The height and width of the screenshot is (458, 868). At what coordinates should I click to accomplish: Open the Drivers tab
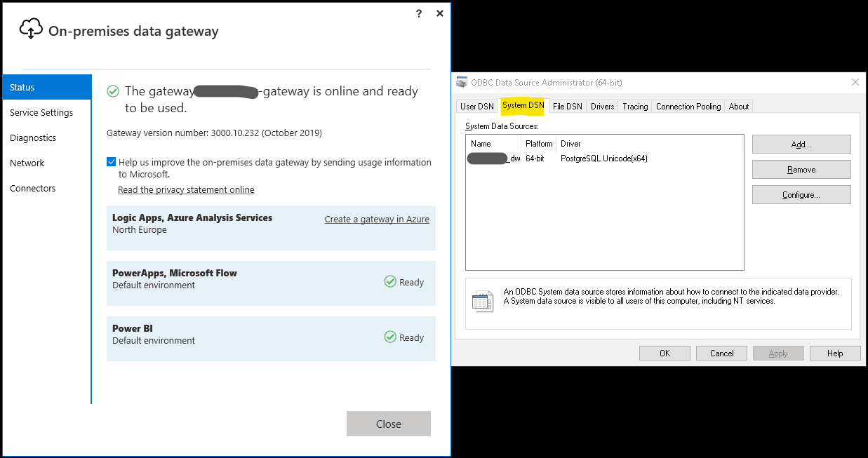click(x=602, y=106)
